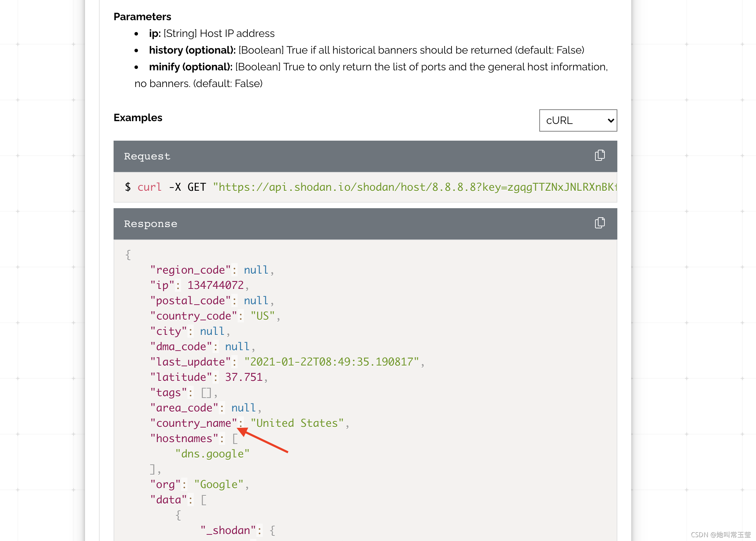
Task: Click the ip parameter description
Action: pyautogui.click(x=212, y=33)
